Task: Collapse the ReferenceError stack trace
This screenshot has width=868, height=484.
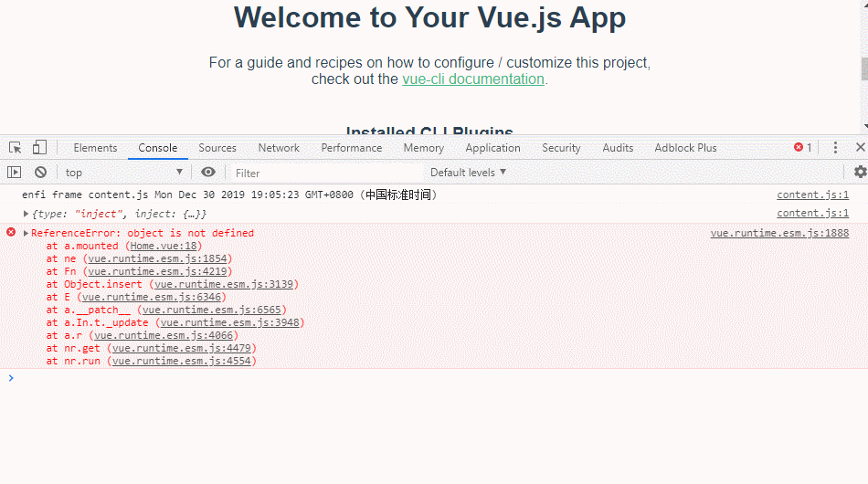Action: [x=26, y=233]
